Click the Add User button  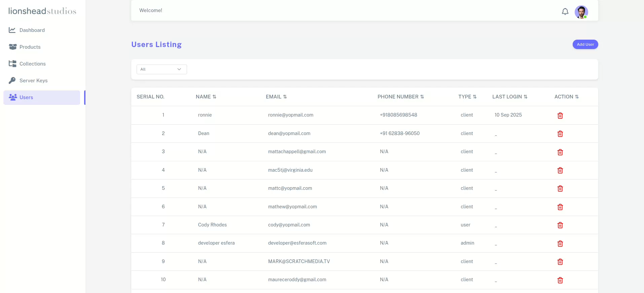pyautogui.click(x=585, y=44)
